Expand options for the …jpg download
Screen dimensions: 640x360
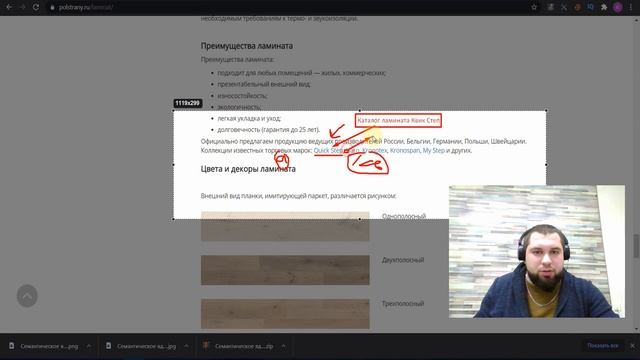click(x=186, y=346)
